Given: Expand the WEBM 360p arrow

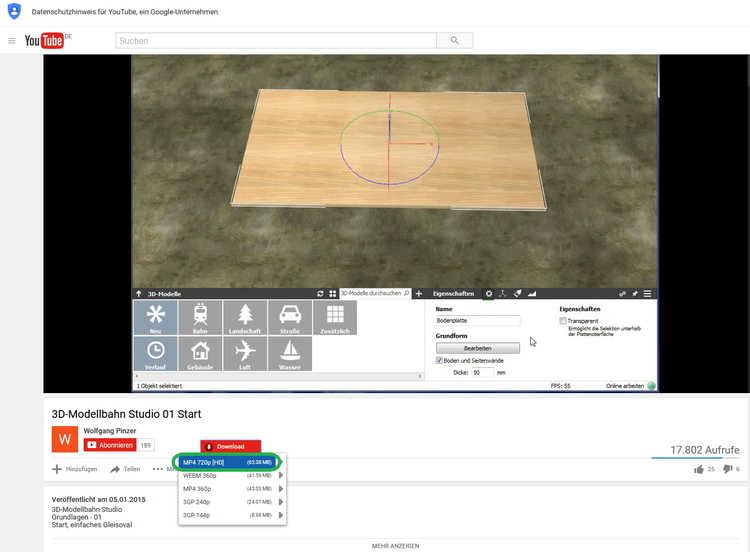Looking at the screenshot, I should [x=280, y=475].
